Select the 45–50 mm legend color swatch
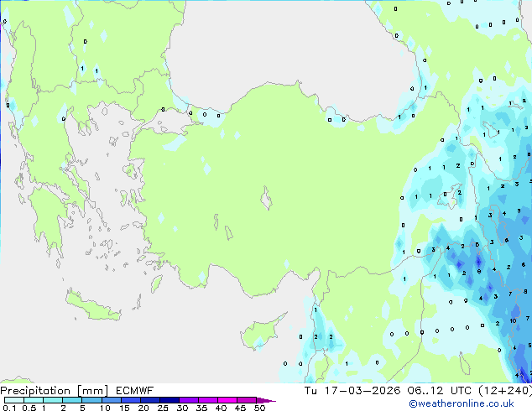The width and height of the screenshot is (532, 411). coord(247,400)
